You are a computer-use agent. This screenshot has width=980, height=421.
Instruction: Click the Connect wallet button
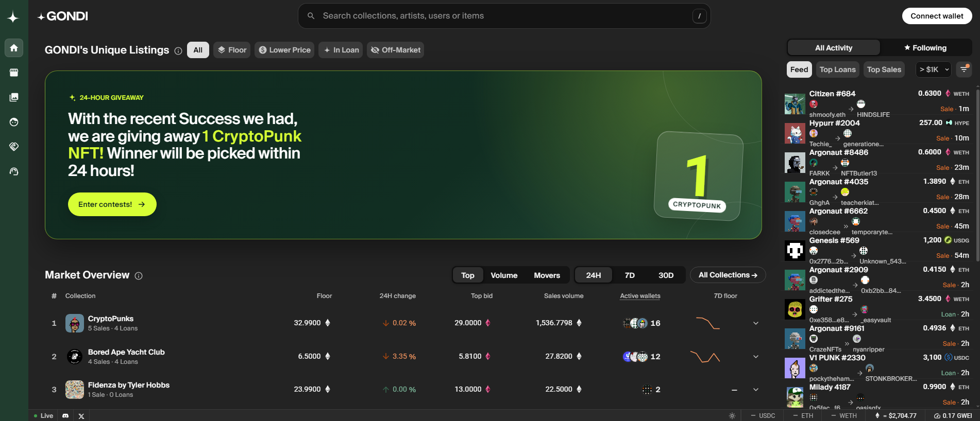pyautogui.click(x=937, y=16)
